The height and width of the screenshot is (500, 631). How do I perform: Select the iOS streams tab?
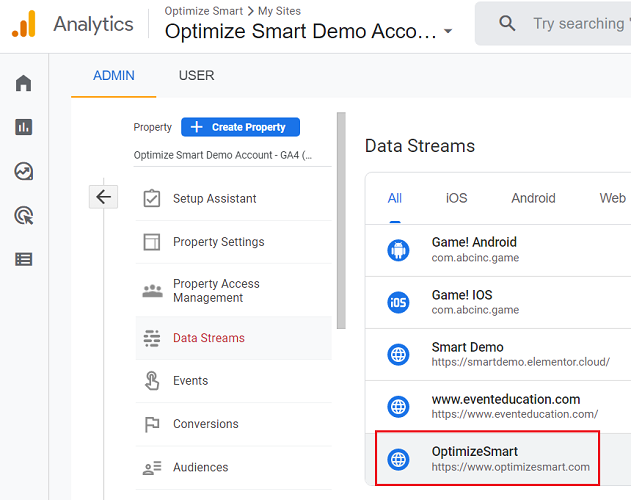456,198
